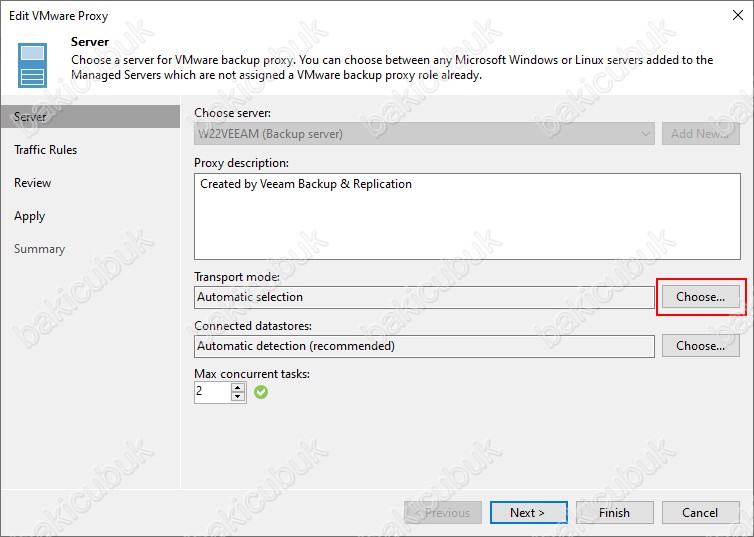
Task: Click the 'Choose server:' label
Action: tap(233, 113)
